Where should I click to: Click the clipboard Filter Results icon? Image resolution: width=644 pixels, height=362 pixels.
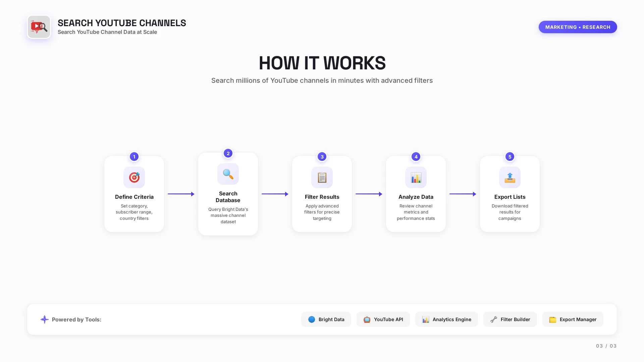coord(322,177)
